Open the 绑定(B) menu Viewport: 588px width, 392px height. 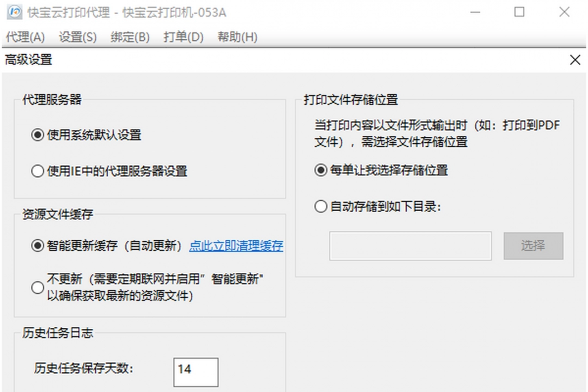tap(129, 38)
